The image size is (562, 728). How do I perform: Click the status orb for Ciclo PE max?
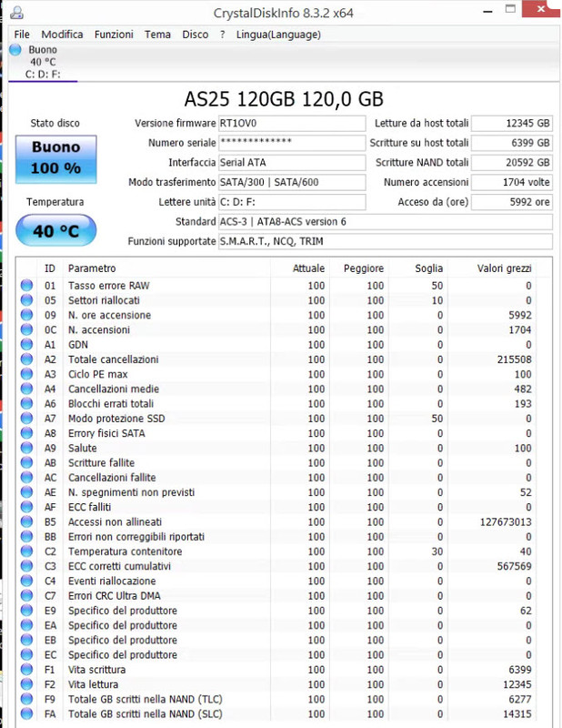click(26, 374)
